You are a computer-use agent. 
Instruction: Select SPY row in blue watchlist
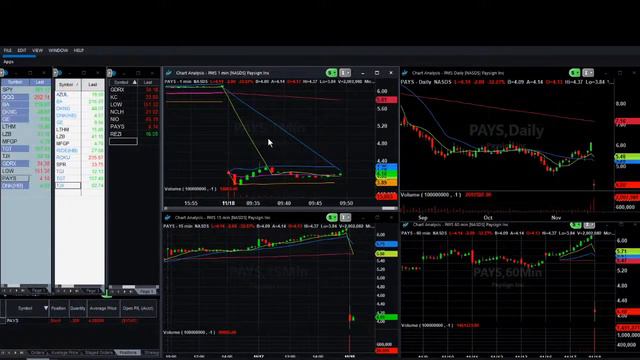click(x=26, y=89)
